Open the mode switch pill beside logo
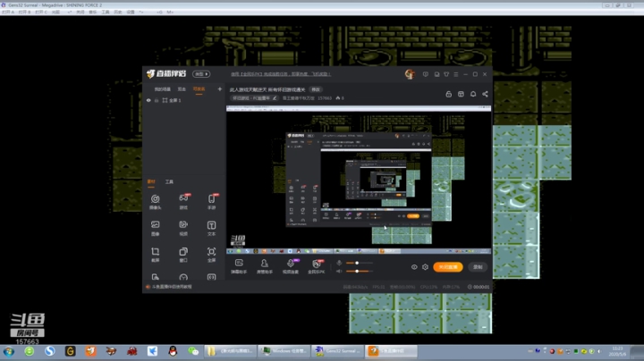Viewport: 644px width, 361px height. tap(201, 74)
